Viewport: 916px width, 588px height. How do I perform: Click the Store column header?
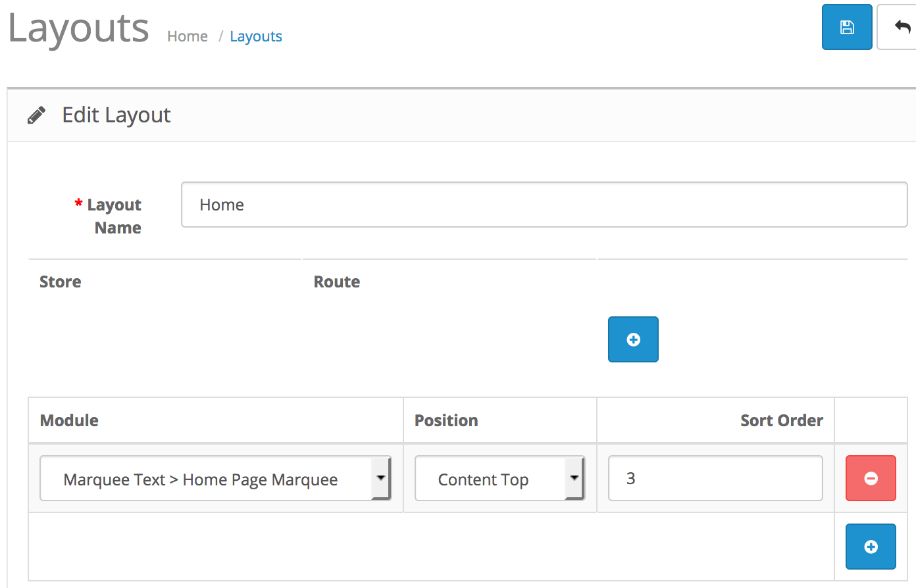(x=61, y=282)
